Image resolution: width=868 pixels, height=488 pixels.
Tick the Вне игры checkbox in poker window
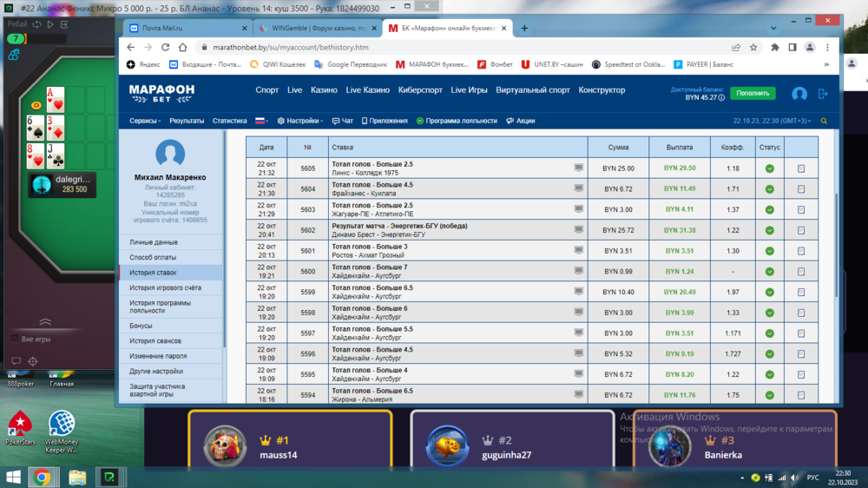click(13, 339)
